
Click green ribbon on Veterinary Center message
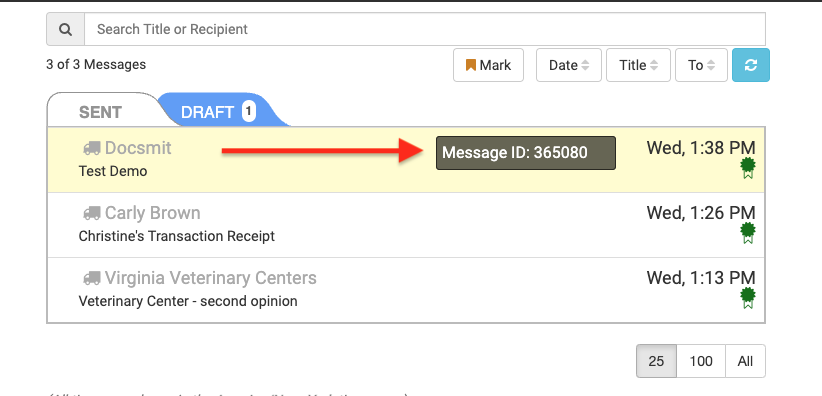point(748,298)
